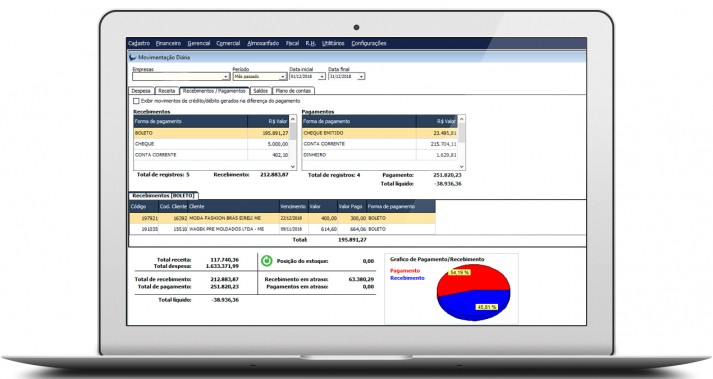Click the Recebimentos table scroll up arrow
Image resolution: width=713 pixels, height=379 pixels.
pos(293,119)
